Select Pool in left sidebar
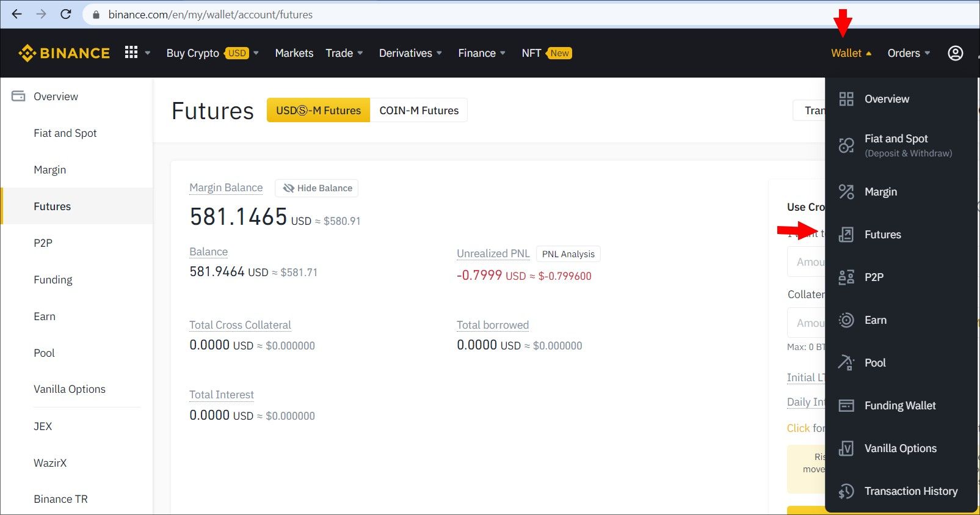 pyautogui.click(x=45, y=353)
